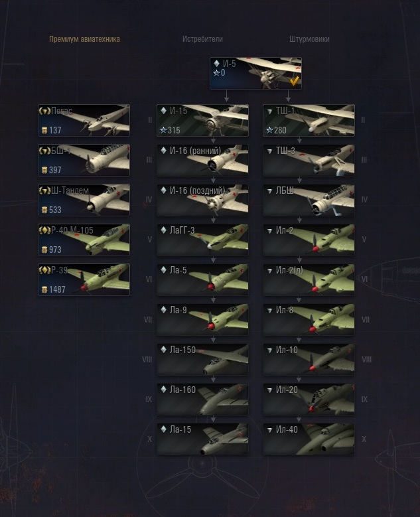Screen dimensions: 420x517
Task: Open the Ил-2 attack aircraft card
Action: 309,240
